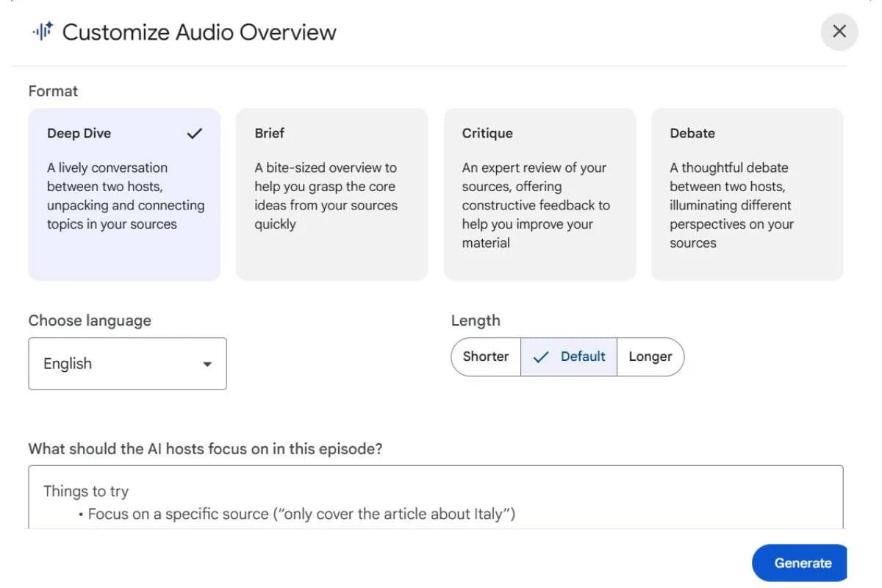Set length to Default
882x588 pixels.
[x=569, y=356]
